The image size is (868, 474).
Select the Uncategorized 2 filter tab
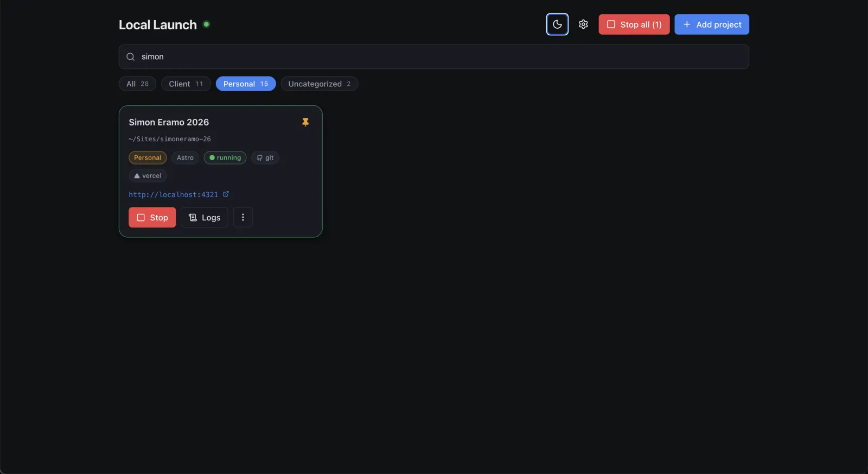[320, 84]
